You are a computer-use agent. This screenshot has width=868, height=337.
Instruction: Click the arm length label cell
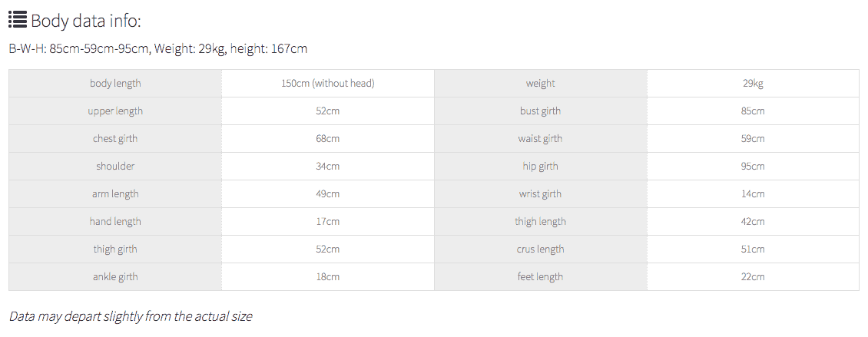(115, 193)
